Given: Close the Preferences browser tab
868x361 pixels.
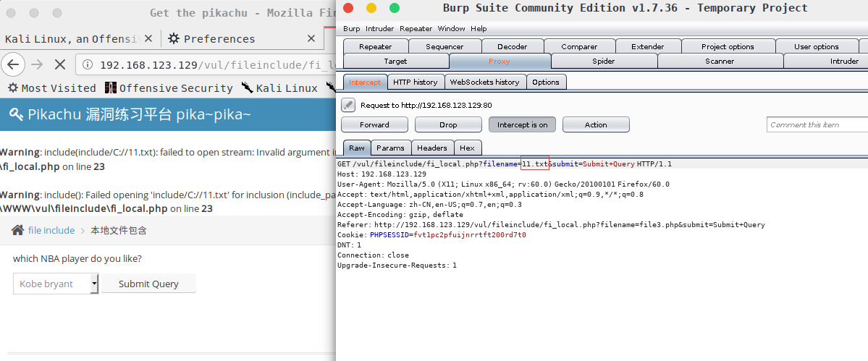Looking at the screenshot, I should (x=311, y=38).
